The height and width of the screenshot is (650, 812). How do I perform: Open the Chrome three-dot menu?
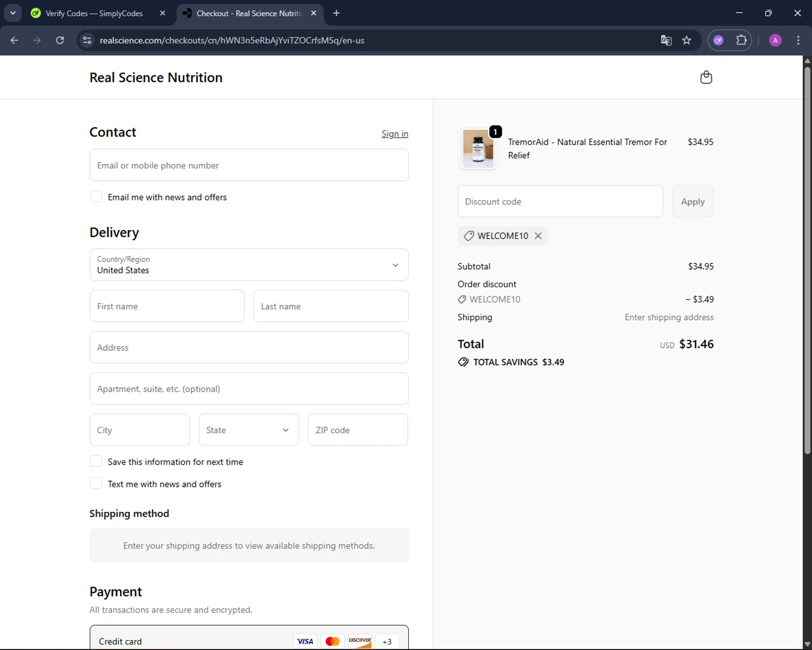798,40
